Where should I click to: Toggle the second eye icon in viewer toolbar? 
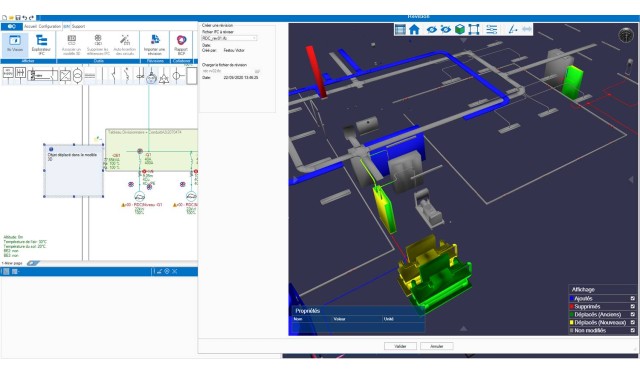pos(446,29)
